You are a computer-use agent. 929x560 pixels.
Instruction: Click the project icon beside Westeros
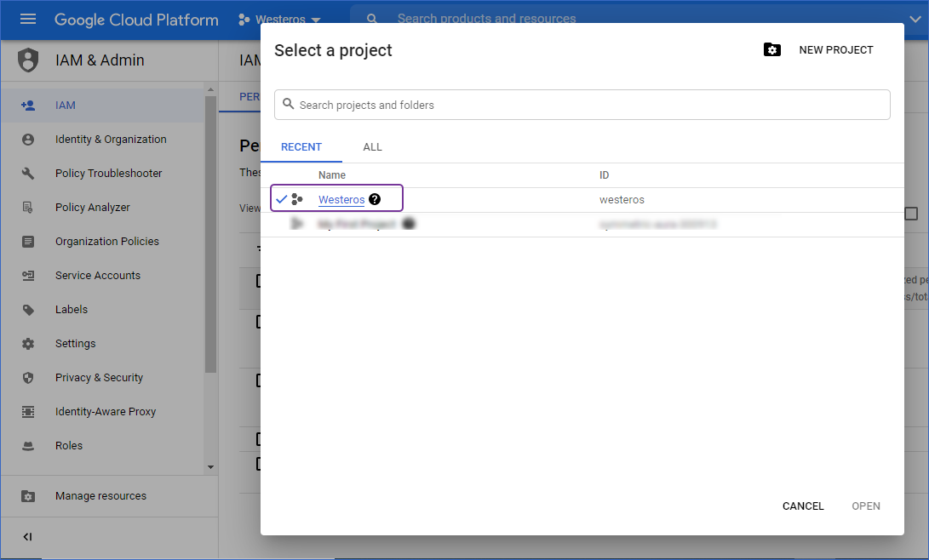pyautogui.click(x=297, y=199)
